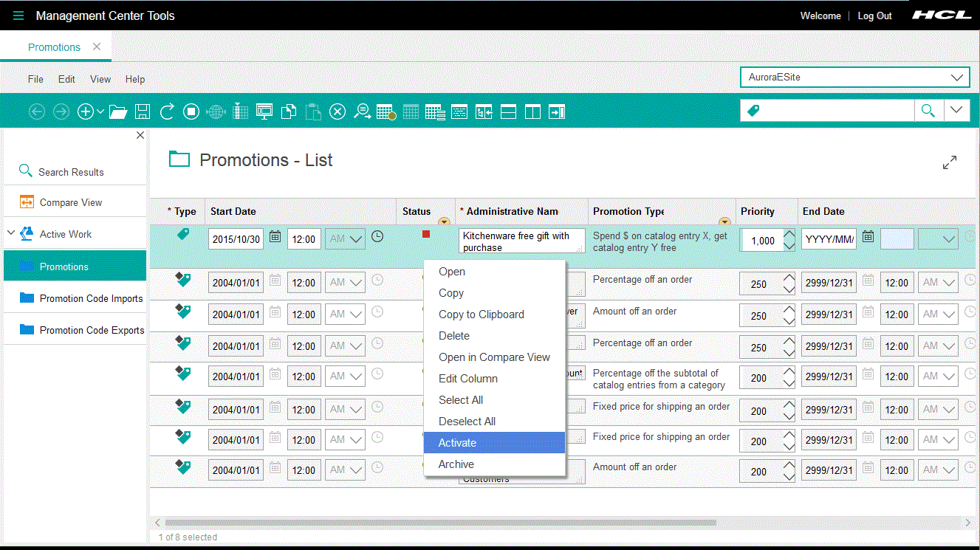Open the Edit menu
980x550 pixels.
(x=66, y=79)
